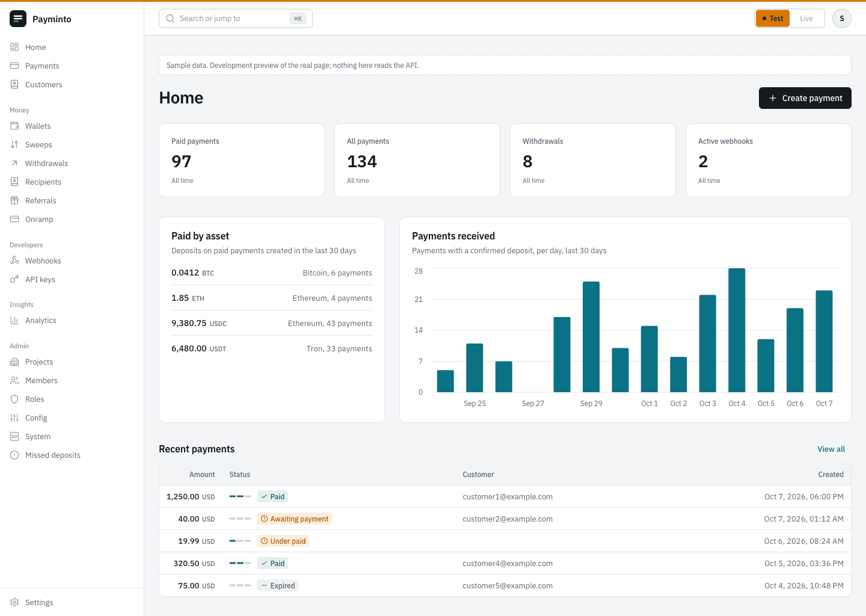
Task: Click the Oct 4 bar in chart
Action: tap(737, 330)
